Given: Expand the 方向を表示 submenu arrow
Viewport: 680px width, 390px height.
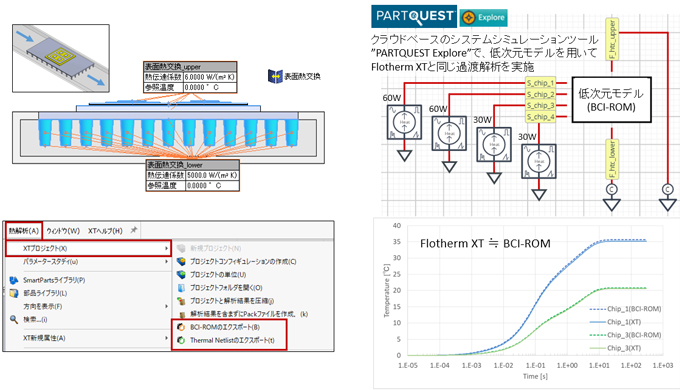Looking at the screenshot, I should point(166,306).
